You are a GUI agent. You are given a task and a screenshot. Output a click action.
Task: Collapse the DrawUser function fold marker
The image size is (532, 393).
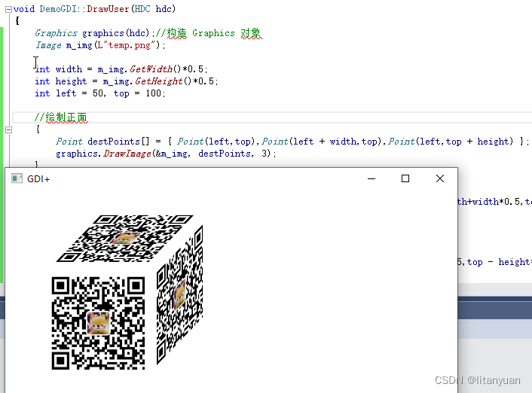pos(8,10)
